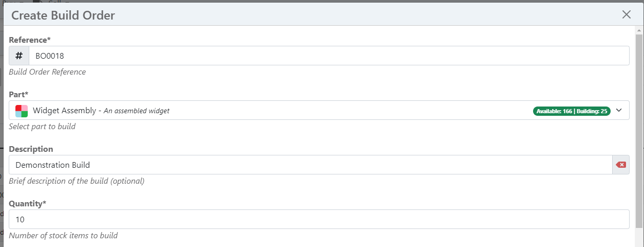The image size is (644, 247).
Task: Open the Widget Assembly part dropdown
Action: tap(319, 110)
